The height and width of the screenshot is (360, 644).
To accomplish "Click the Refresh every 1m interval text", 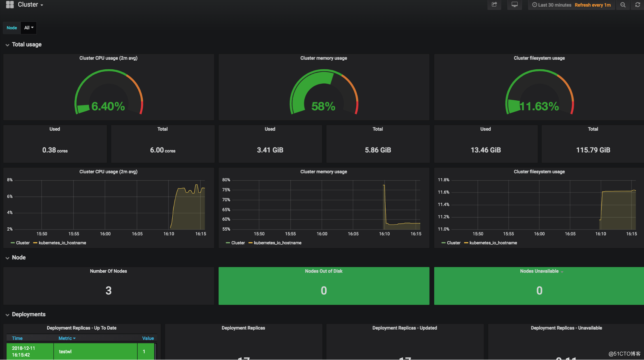I will tap(592, 5).
